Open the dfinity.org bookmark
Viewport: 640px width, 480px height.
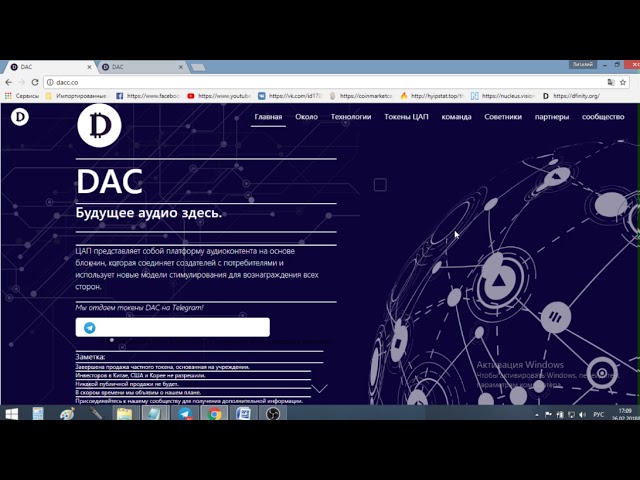571,96
